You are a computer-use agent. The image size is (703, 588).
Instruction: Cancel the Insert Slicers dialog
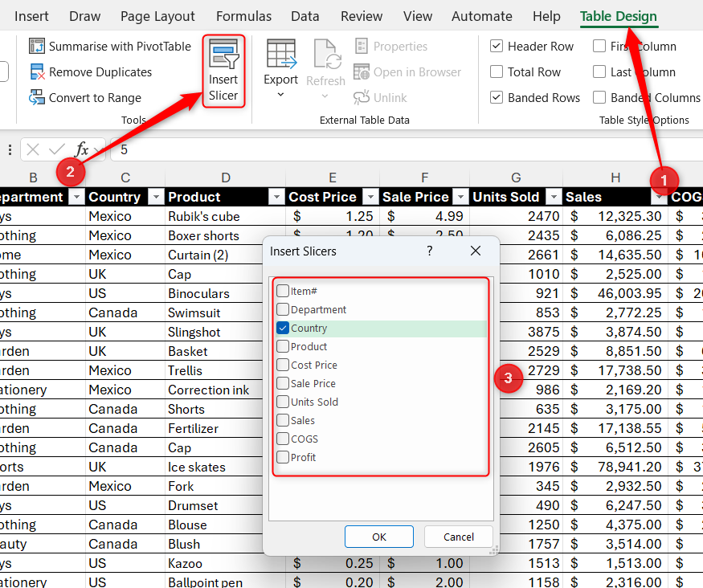(x=458, y=537)
